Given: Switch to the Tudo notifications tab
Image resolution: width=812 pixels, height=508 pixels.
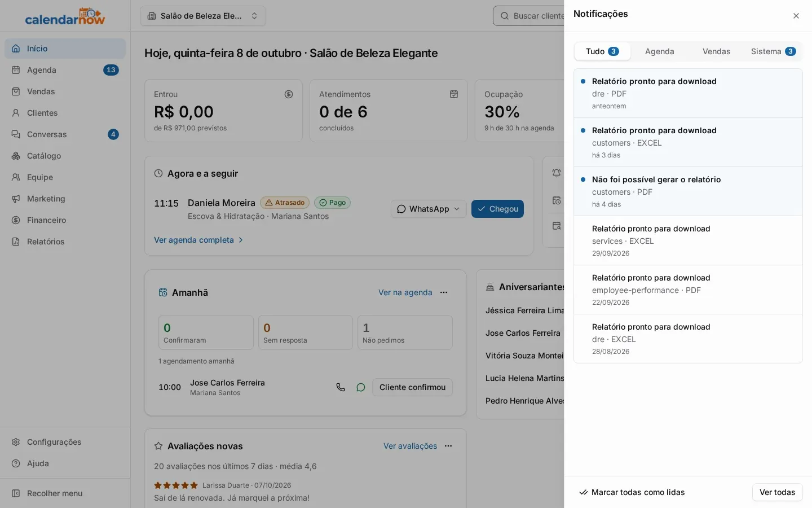Looking at the screenshot, I should point(602,51).
